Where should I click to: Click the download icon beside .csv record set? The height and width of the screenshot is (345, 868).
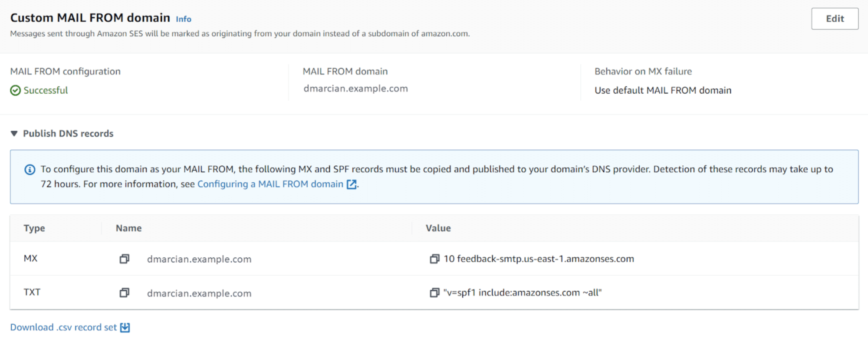[125, 328]
